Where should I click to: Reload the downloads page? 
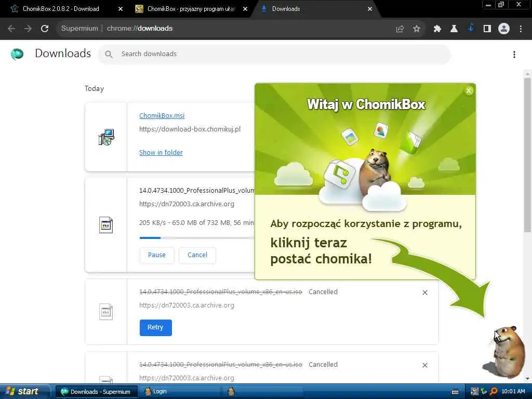click(x=45, y=29)
